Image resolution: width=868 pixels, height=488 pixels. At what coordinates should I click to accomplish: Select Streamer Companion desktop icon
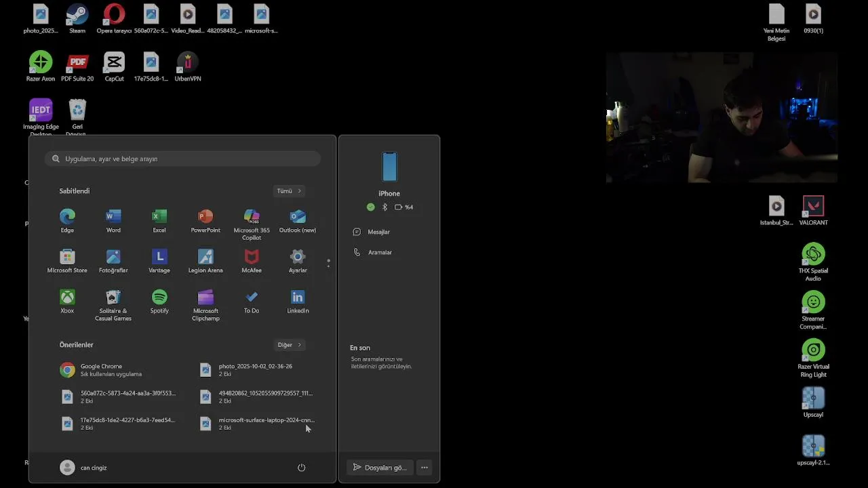point(813,310)
